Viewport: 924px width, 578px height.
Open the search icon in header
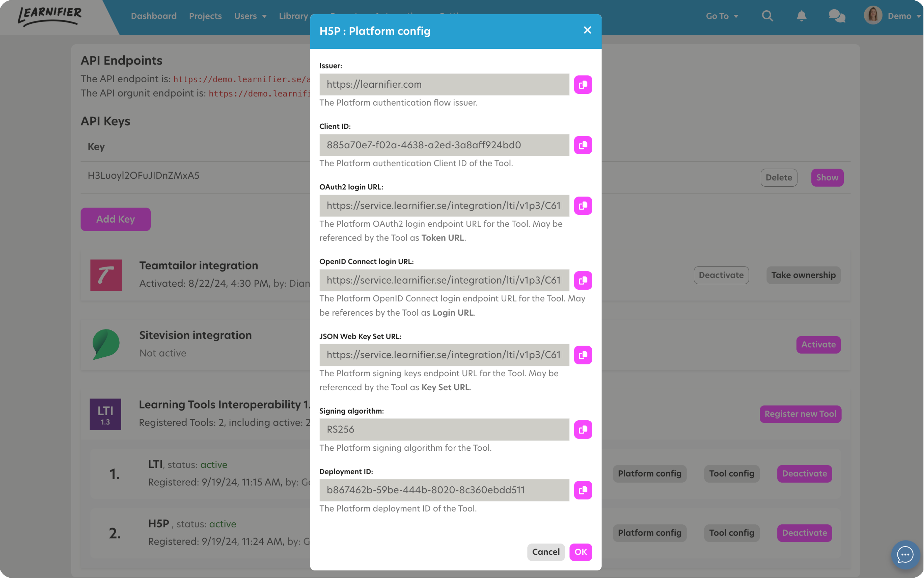(767, 16)
